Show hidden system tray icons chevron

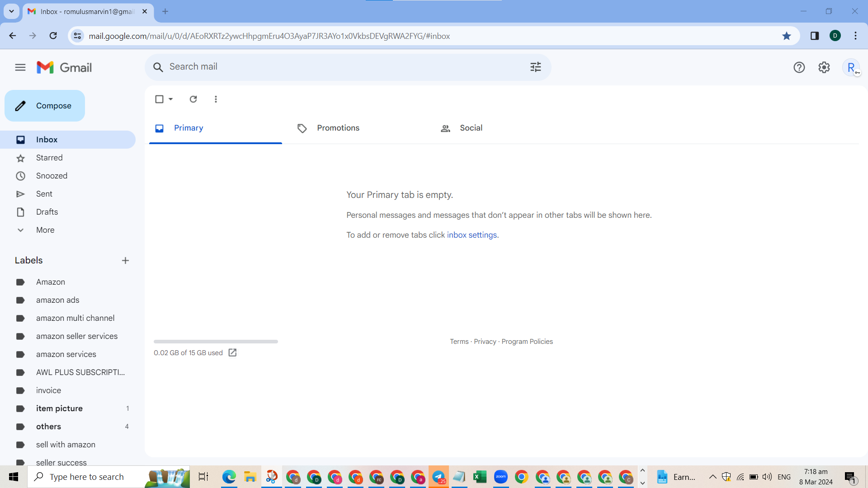click(x=712, y=477)
